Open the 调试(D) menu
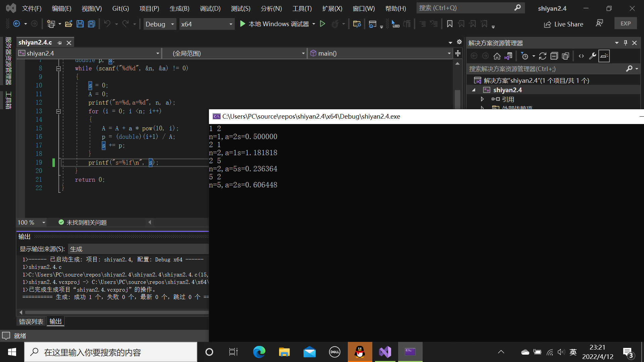 click(210, 8)
